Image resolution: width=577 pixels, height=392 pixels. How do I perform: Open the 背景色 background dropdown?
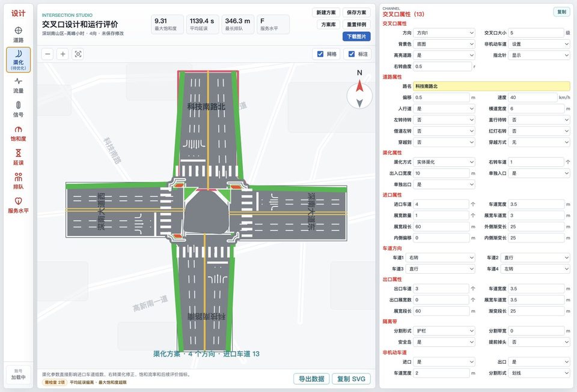coord(445,44)
